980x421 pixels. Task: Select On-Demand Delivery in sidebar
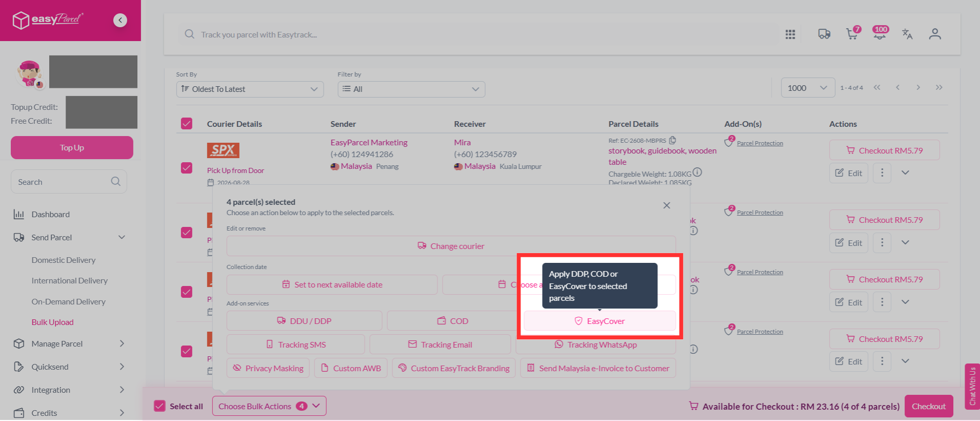coord(69,302)
